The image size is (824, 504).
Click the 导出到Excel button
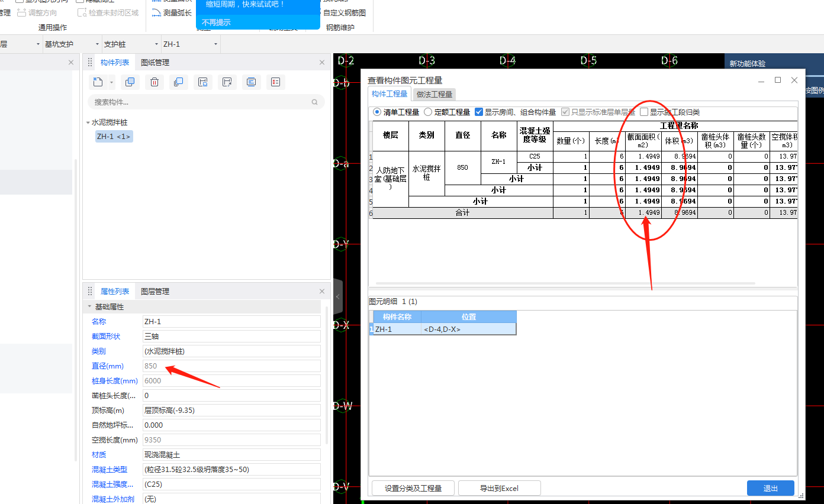pyautogui.click(x=499, y=488)
